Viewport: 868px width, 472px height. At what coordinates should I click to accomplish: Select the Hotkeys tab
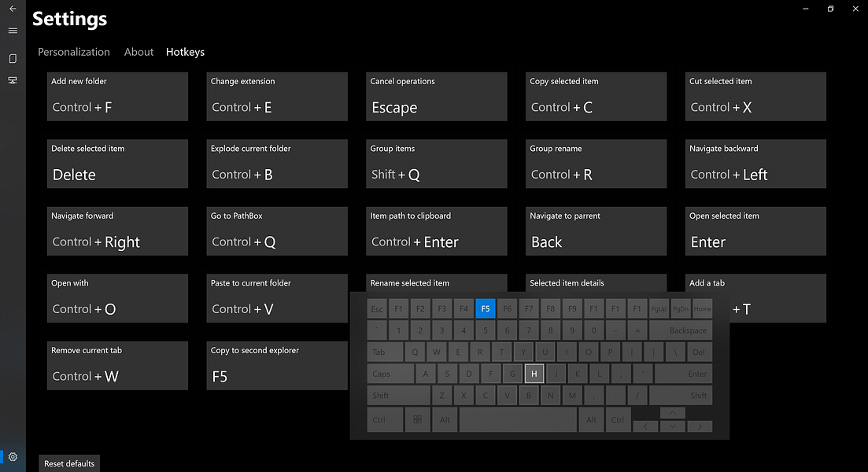pos(185,52)
